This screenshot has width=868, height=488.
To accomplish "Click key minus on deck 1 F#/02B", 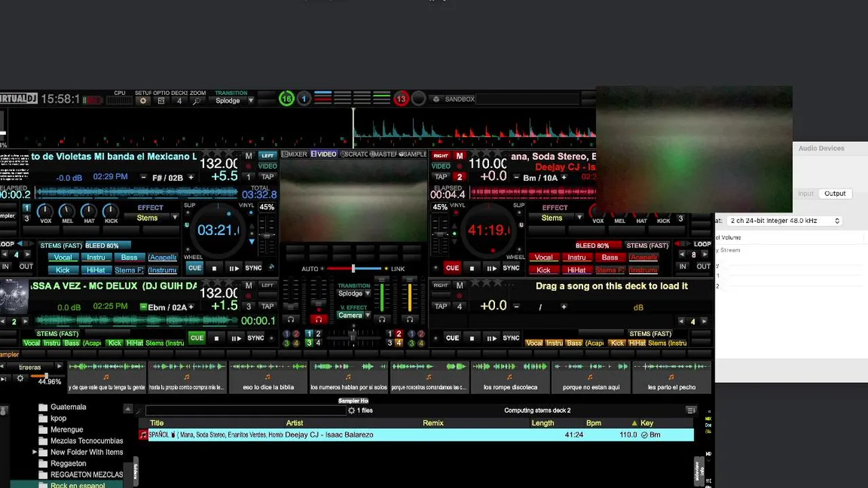I will click(143, 178).
